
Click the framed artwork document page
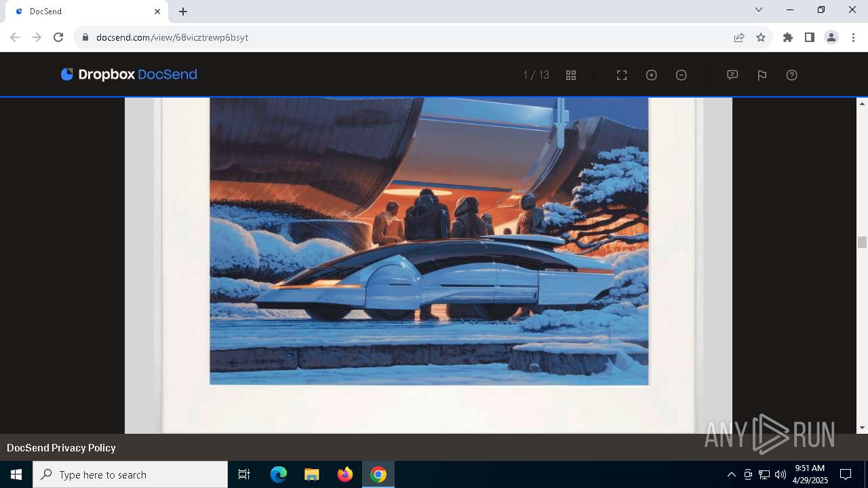[429, 265]
